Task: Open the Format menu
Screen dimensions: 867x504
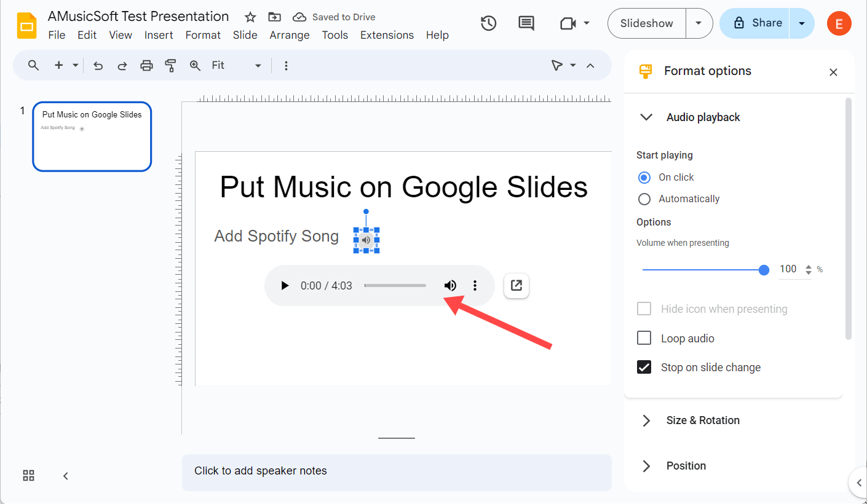Action: (203, 35)
